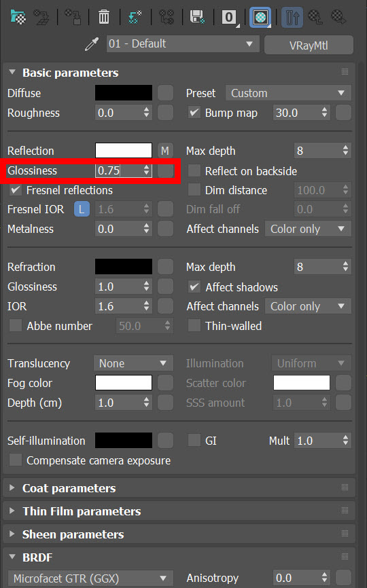
Task: Click the refraction IOR spinner arrows
Action: tap(147, 306)
